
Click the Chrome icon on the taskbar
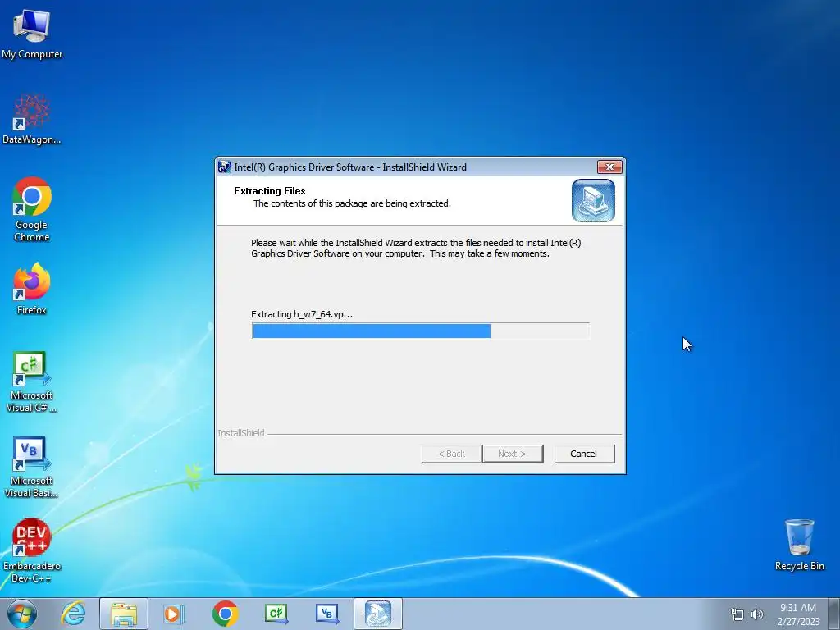point(225,614)
